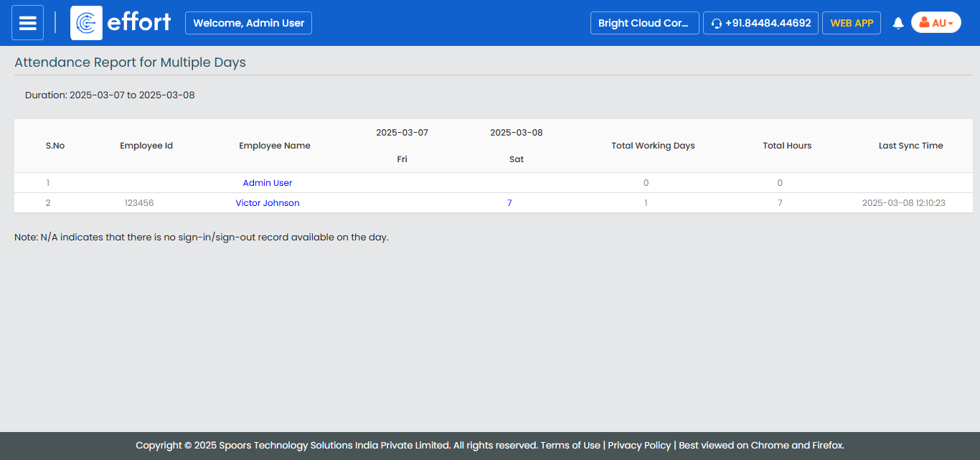Click Victor Johnson's Saturday hours value 7
The height and width of the screenshot is (460, 980).
point(509,203)
